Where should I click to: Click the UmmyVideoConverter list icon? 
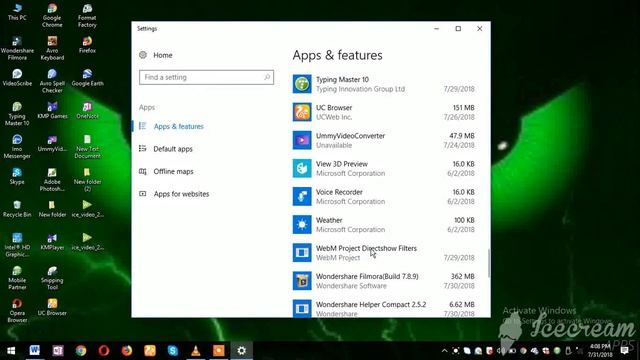(302, 140)
